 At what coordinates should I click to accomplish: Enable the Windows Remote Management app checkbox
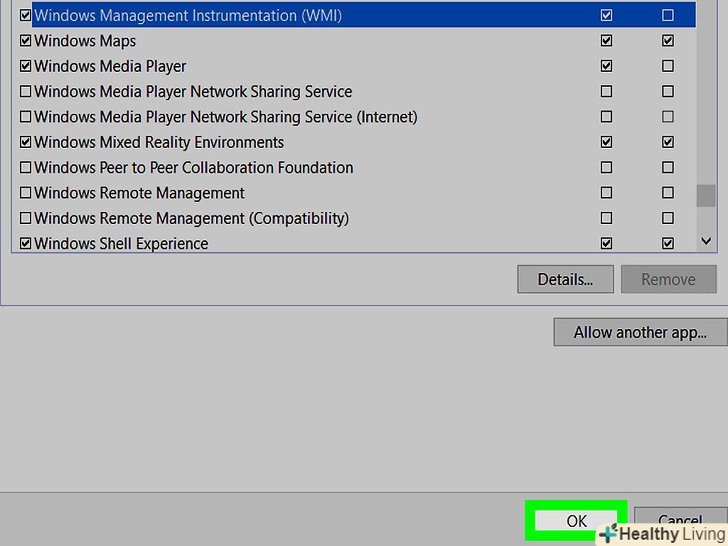(26, 193)
